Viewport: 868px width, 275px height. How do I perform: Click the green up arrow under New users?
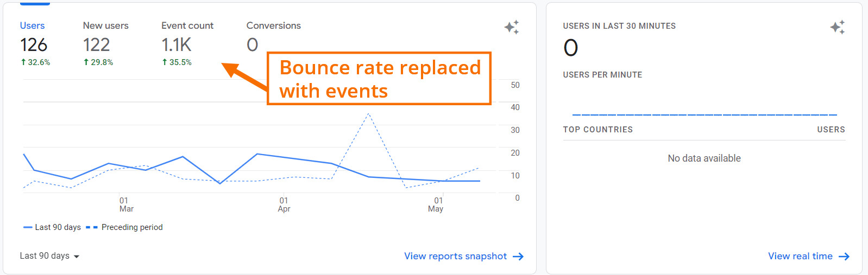(86, 62)
